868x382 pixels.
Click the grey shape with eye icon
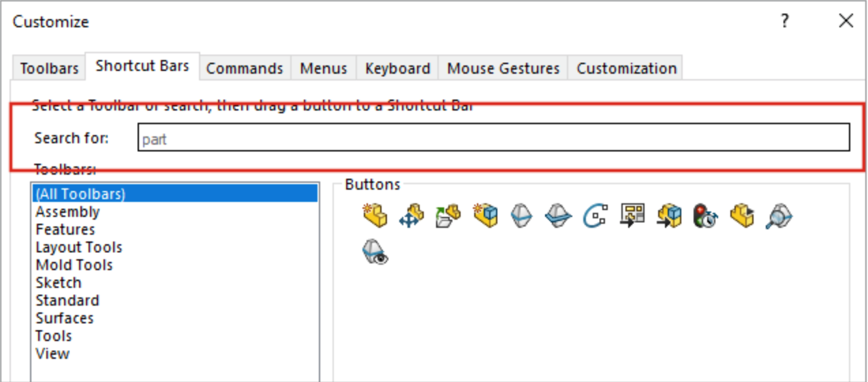pyautogui.click(x=374, y=252)
